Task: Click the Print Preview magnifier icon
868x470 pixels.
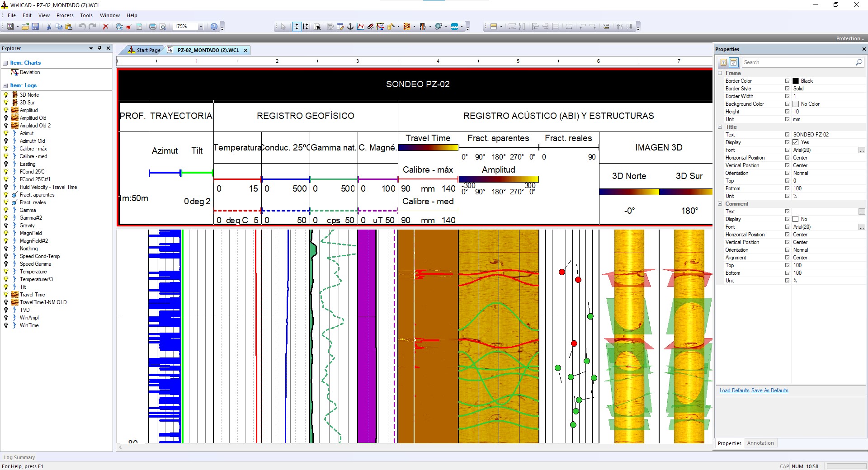Action: tap(163, 27)
